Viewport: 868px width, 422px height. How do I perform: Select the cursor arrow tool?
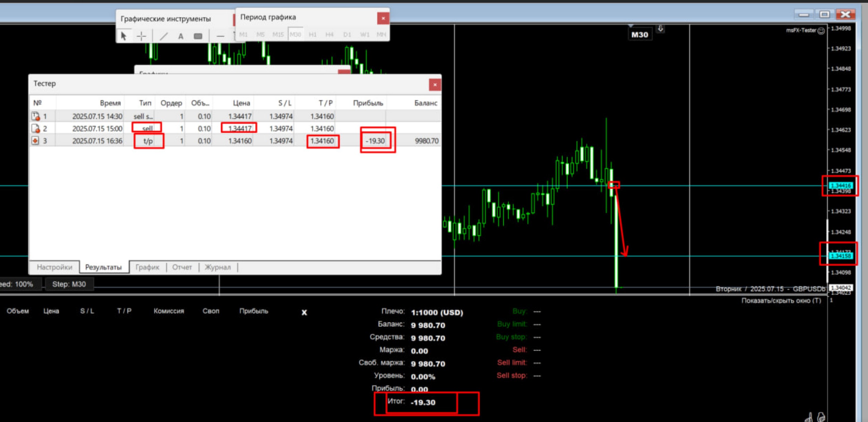(x=124, y=36)
